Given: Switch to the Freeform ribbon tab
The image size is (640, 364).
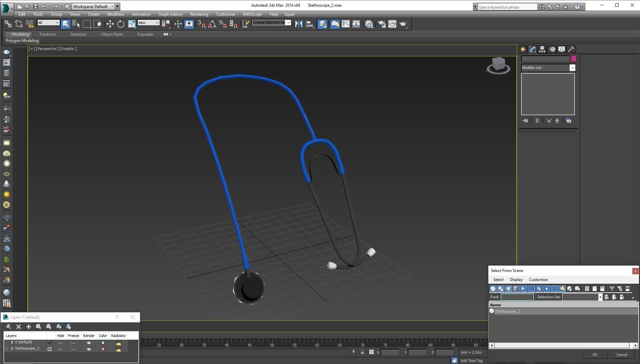Looking at the screenshot, I should (47, 34).
